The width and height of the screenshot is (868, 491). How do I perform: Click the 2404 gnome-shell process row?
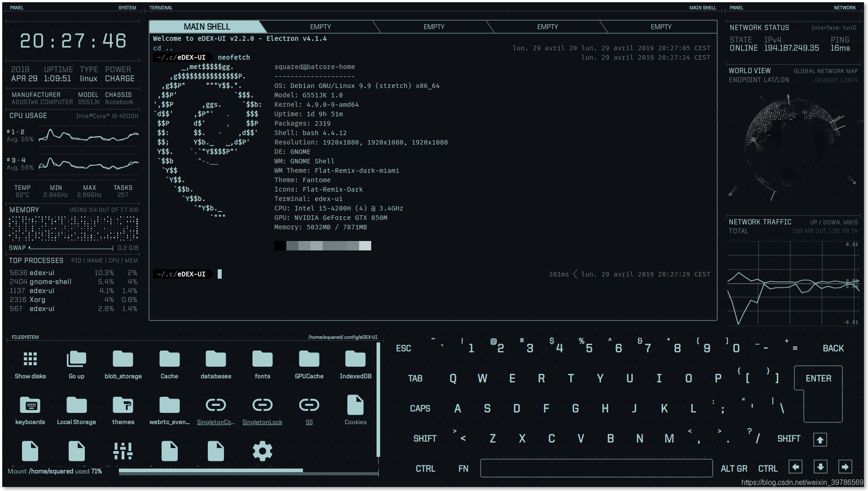point(74,281)
